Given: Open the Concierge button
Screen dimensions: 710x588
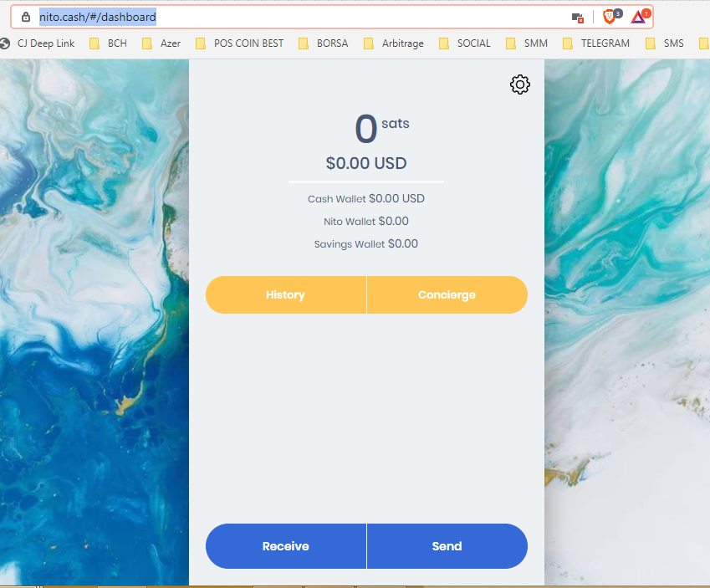Looking at the screenshot, I should click(x=447, y=295).
